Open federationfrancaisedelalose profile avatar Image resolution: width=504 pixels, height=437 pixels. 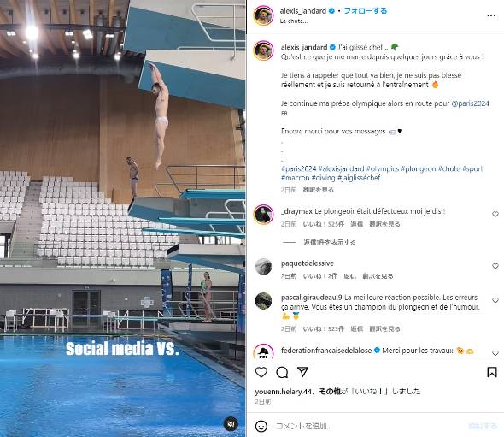(263, 351)
